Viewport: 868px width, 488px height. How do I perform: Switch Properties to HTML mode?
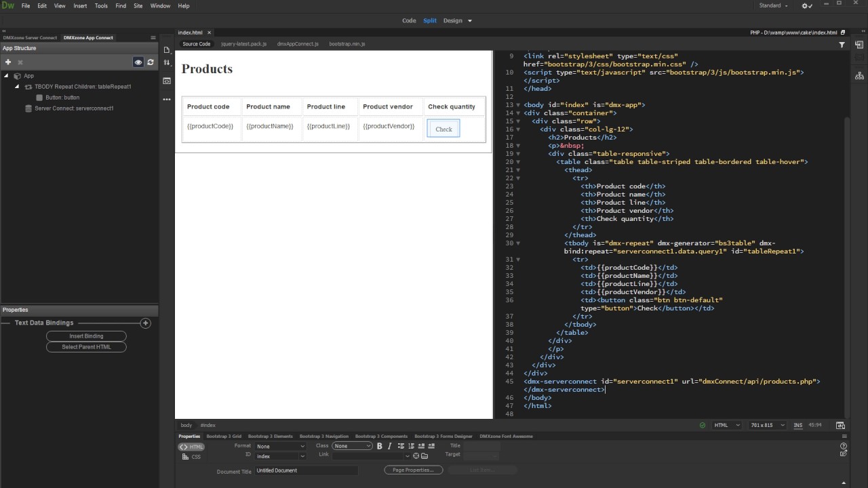point(191,447)
